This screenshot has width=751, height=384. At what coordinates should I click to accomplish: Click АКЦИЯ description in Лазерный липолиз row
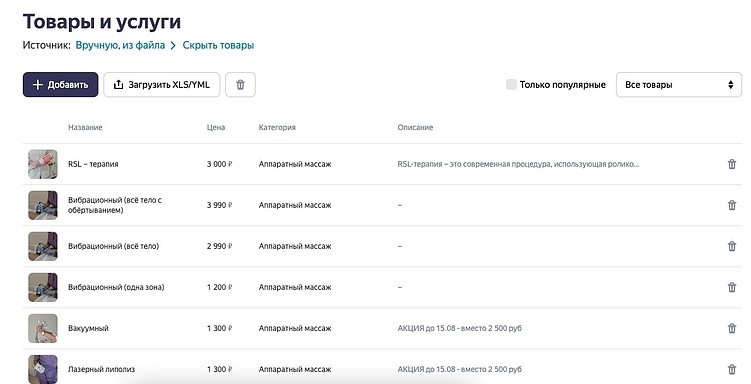click(x=459, y=370)
